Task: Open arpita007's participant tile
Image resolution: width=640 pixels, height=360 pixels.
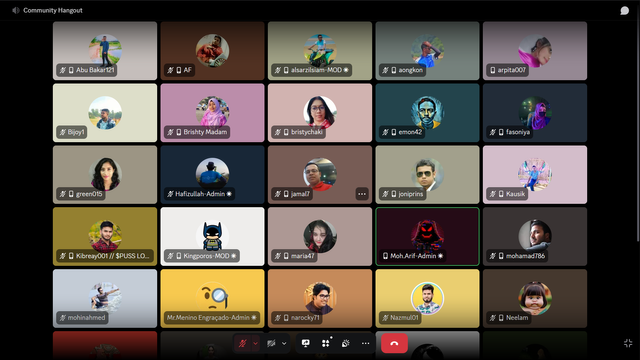Action: tap(535, 51)
